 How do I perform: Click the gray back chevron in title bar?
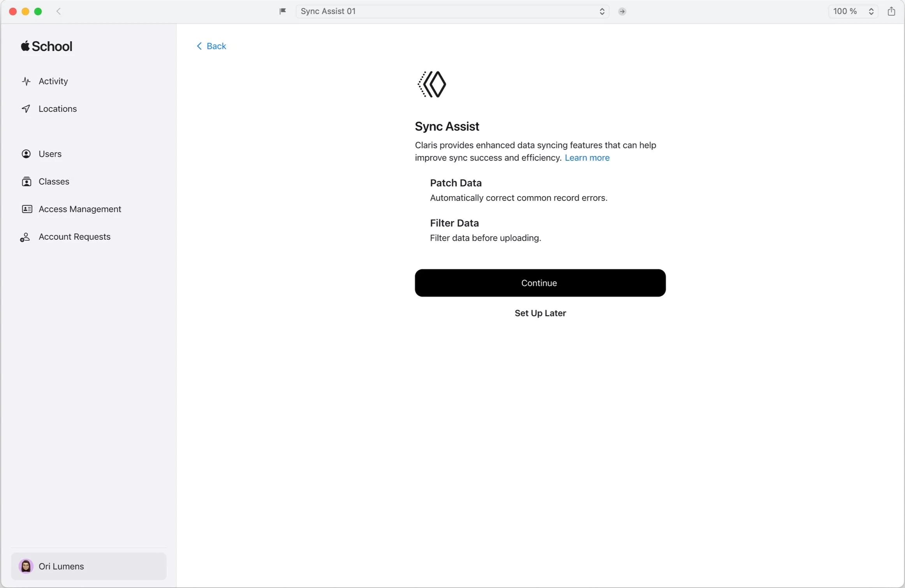click(x=58, y=11)
